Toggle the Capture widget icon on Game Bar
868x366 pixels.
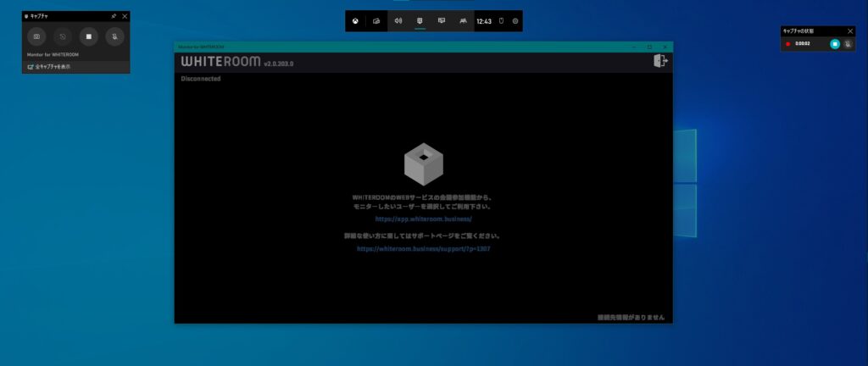click(x=420, y=21)
